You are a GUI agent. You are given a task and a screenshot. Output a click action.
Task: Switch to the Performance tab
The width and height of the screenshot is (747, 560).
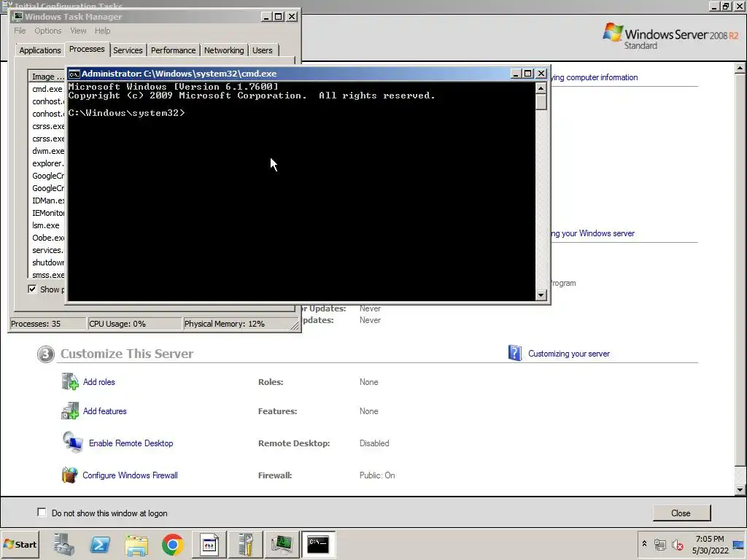coord(174,50)
